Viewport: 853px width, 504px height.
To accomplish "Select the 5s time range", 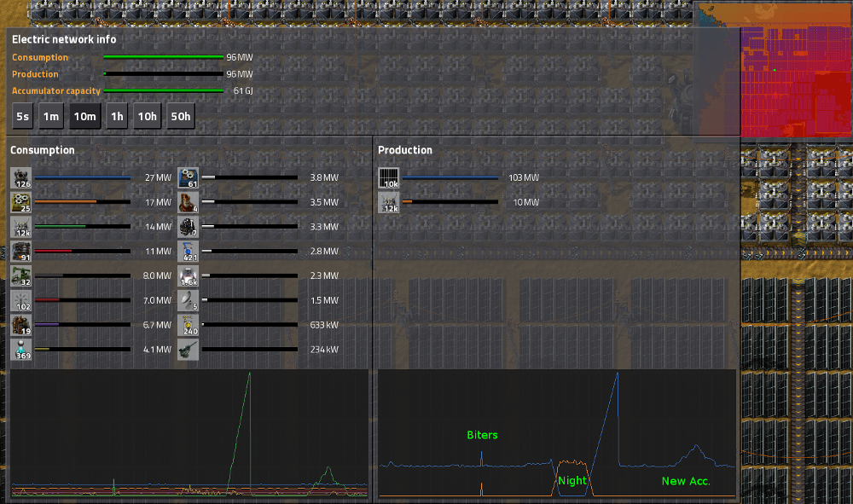I will 22,116.
